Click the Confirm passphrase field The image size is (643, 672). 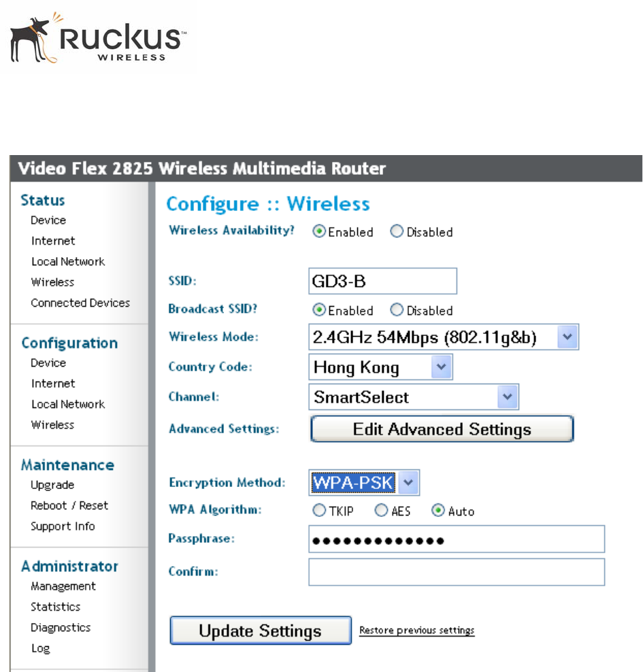[457, 572]
